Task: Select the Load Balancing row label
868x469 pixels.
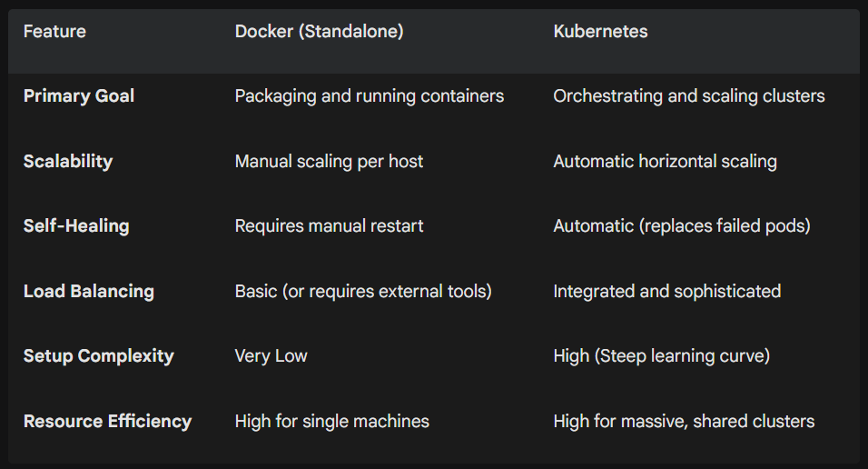Action: (x=89, y=292)
